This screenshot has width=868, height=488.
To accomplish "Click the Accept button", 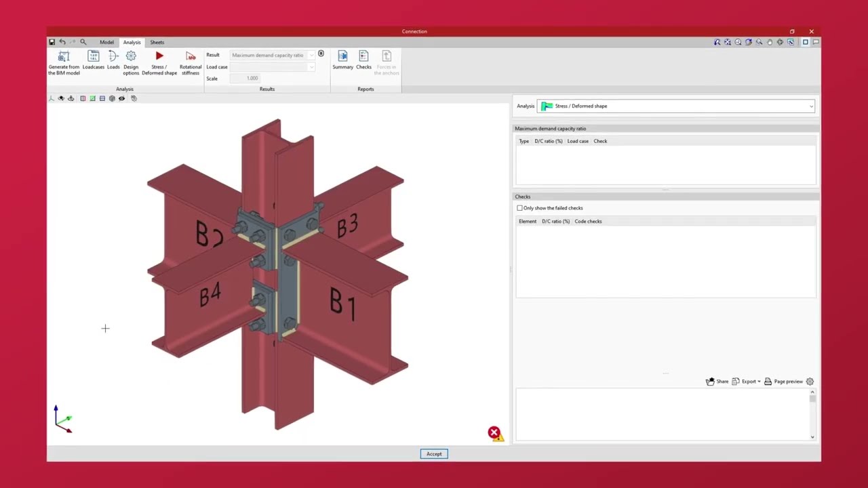I will [434, 454].
